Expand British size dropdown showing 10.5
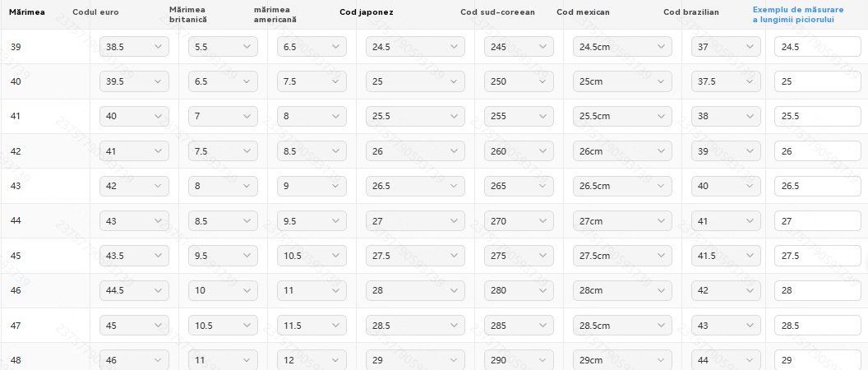The width and height of the screenshot is (868, 370). pyautogui.click(x=223, y=325)
